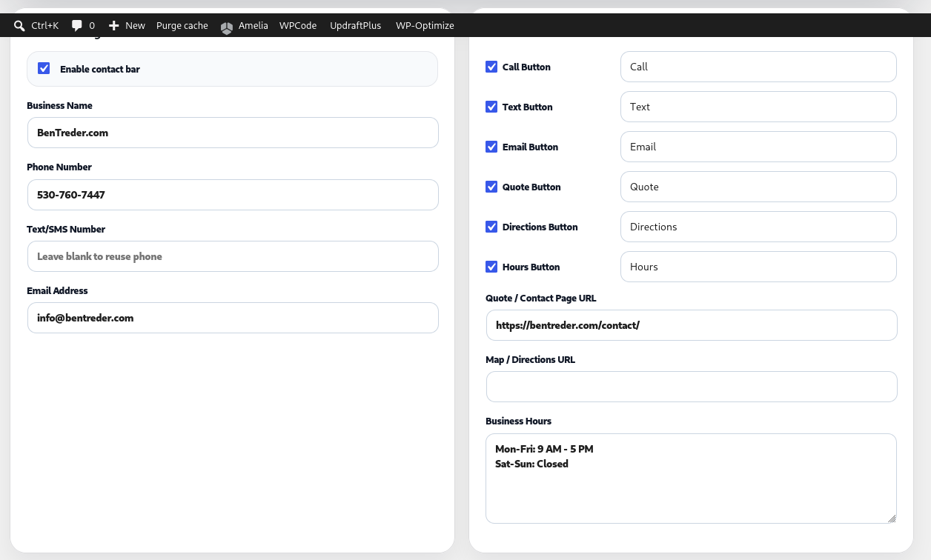Edit the Text button label field

coord(758,107)
